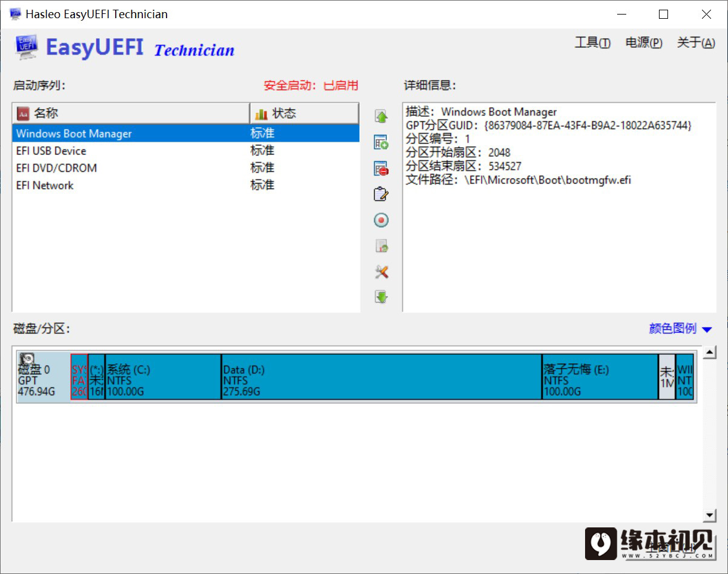Click the greyed-out duplicate entry icon
Image resolution: width=728 pixels, height=574 pixels.
pos(381,246)
